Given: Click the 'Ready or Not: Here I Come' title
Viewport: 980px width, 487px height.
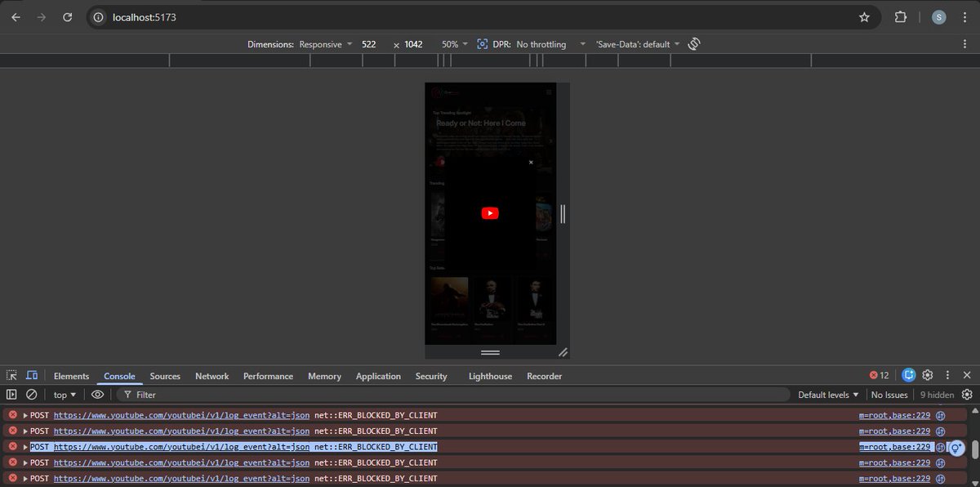Looking at the screenshot, I should (x=481, y=123).
